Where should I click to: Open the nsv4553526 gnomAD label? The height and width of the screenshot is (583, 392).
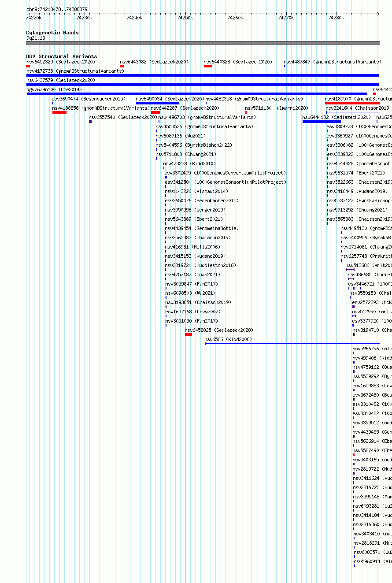(x=204, y=126)
